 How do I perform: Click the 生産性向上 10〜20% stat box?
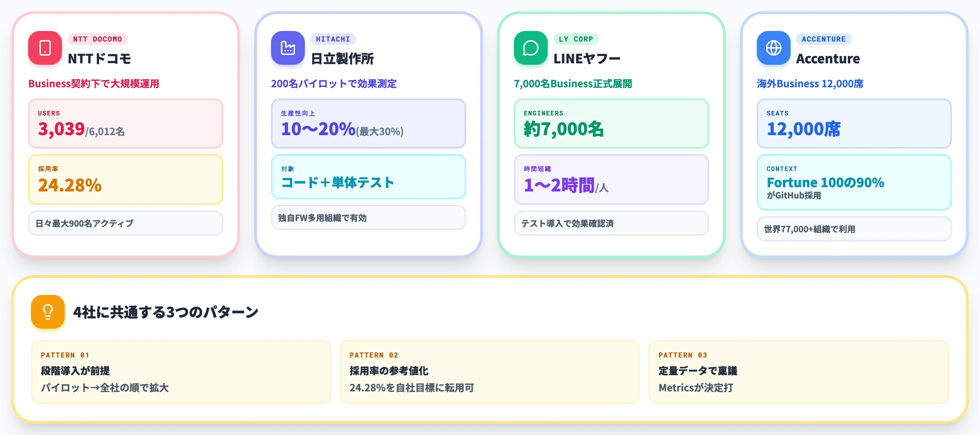368,124
